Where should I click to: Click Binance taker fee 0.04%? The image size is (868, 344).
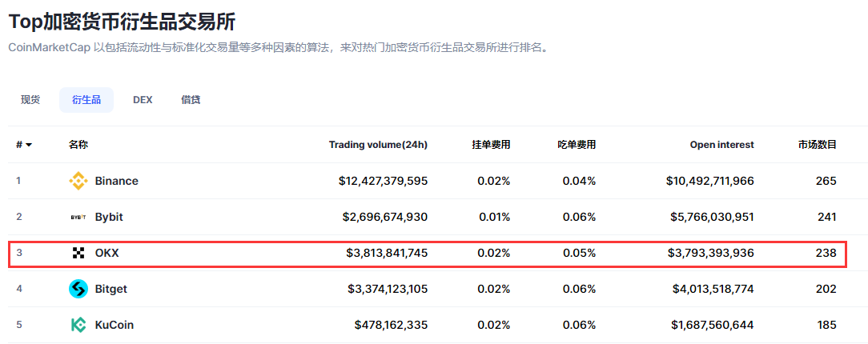tap(579, 181)
